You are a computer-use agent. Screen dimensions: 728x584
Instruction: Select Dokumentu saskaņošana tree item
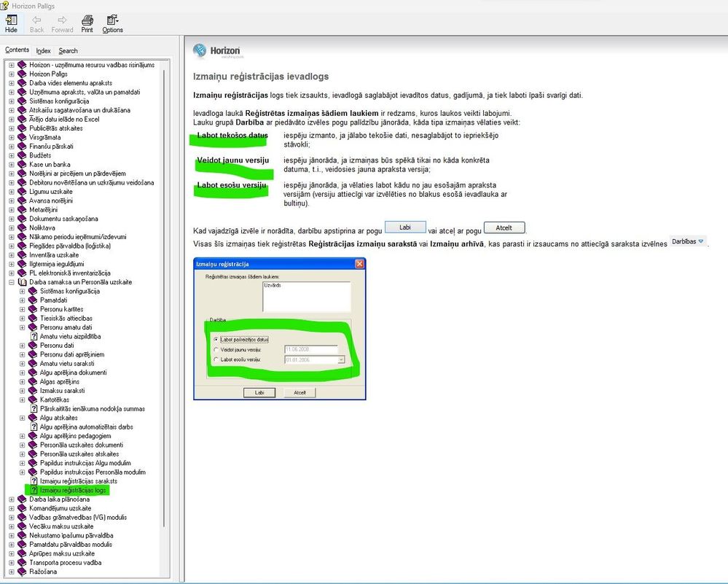(63, 218)
